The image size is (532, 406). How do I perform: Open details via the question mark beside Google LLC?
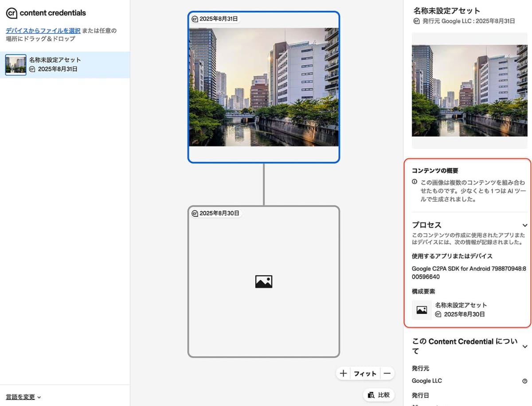[x=524, y=381]
